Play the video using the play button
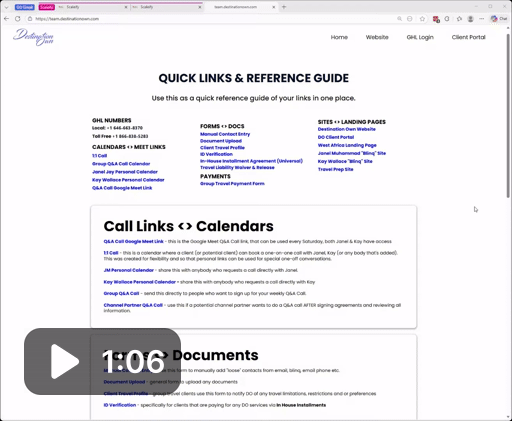The width and height of the screenshot is (512, 421). click(x=65, y=362)
